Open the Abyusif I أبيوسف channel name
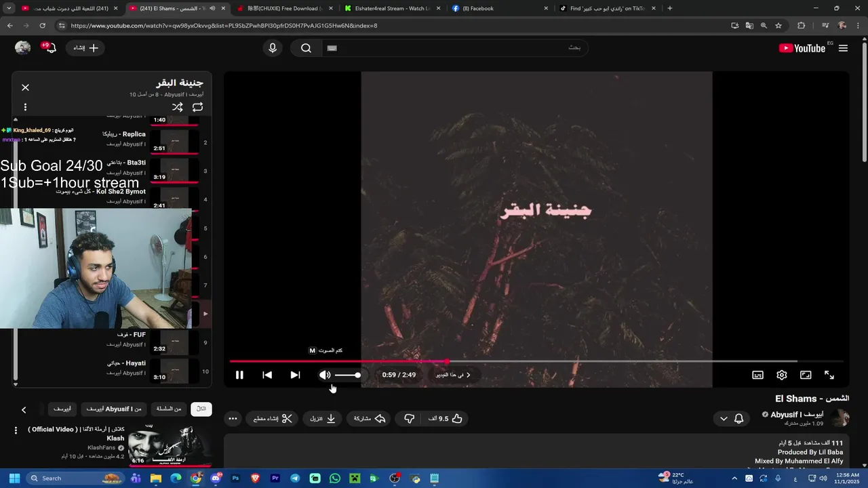The image size is (868, 488). (797, 415)
